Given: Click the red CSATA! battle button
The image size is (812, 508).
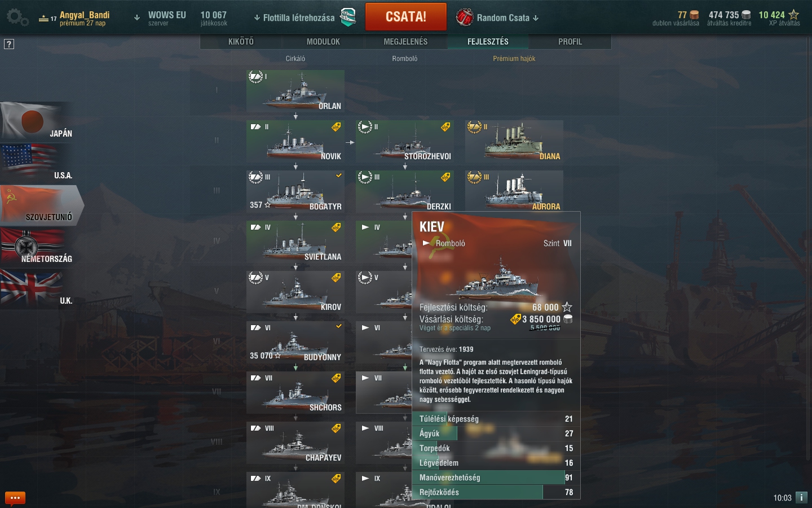Looking at the screenshot, I should coord(406,17).
